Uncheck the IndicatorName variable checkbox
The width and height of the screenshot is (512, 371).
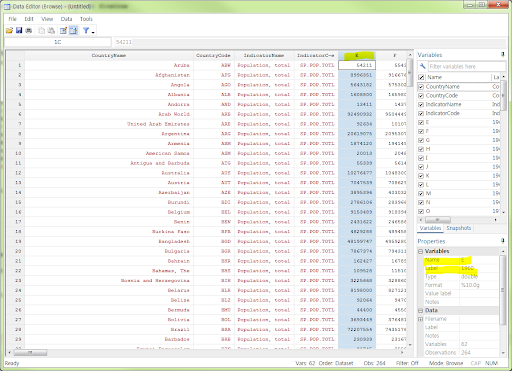[421, 105]
